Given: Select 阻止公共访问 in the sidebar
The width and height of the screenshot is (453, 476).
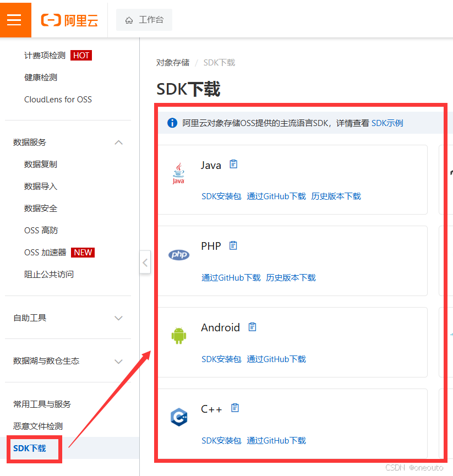Looking at the screenshot, I should click(x=49, y=275).
